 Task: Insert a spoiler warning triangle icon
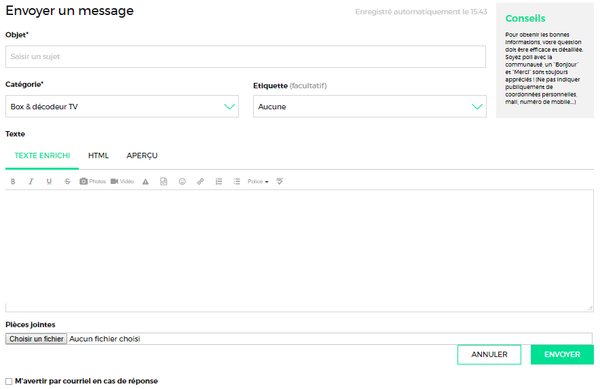coord(145,182)
